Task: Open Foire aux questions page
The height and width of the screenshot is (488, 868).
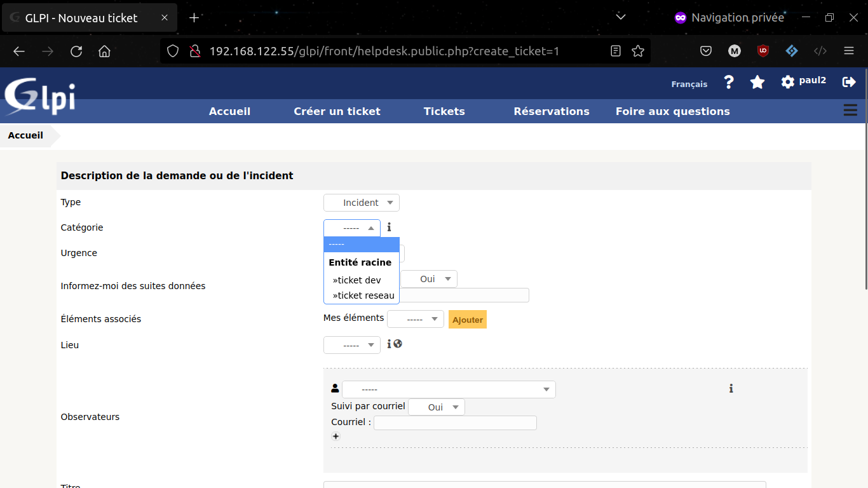Action: (673, 111)
